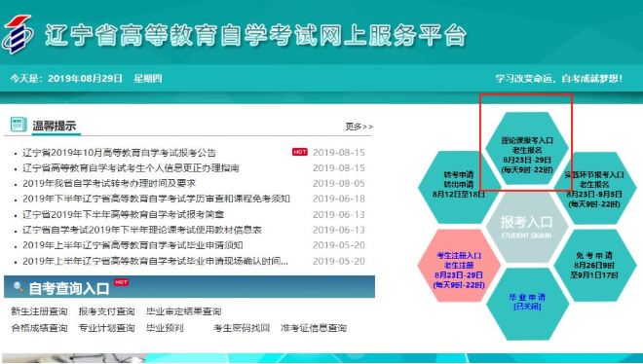Viewport: 643px width, 364px height.
Task: Open the 免考申请 hexagon
Action: pyautogui.click(x=594, y=266)
